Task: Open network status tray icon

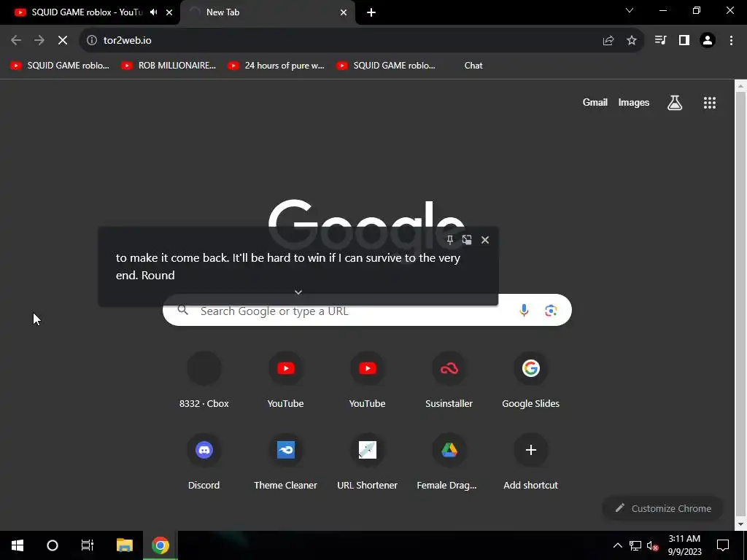Action: pos(635,545)
